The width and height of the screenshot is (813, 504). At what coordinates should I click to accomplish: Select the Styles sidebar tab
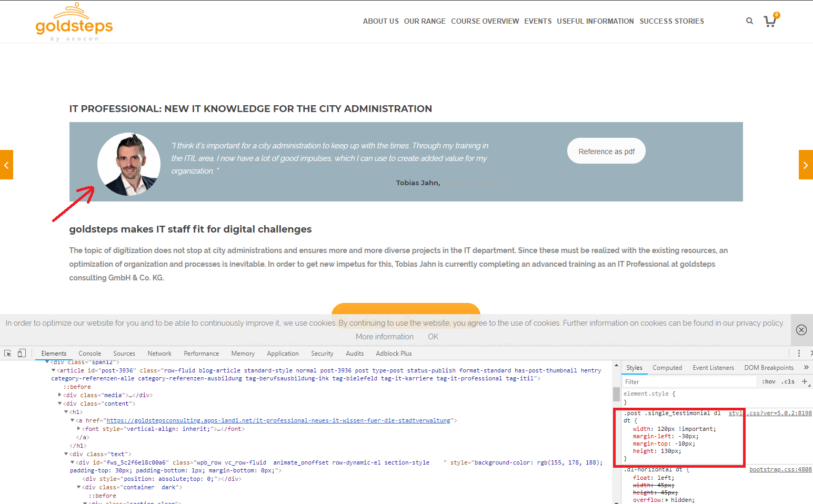click(x=634, y=368)
